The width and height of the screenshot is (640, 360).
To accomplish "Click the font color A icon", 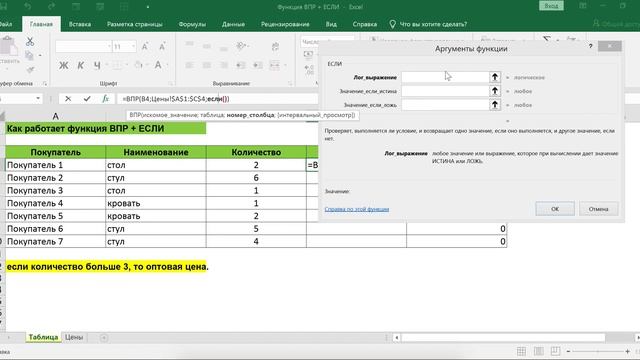I will tap(158, 65).
